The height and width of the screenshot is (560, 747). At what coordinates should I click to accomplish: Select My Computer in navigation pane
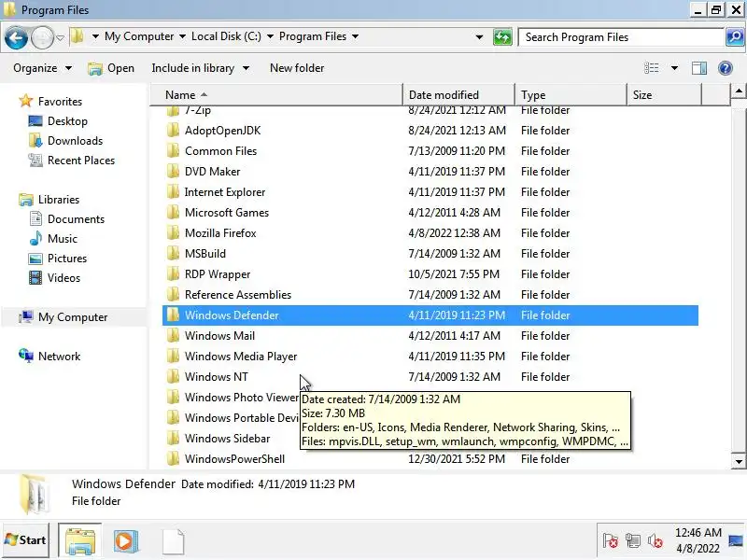[x=73, y=317]
